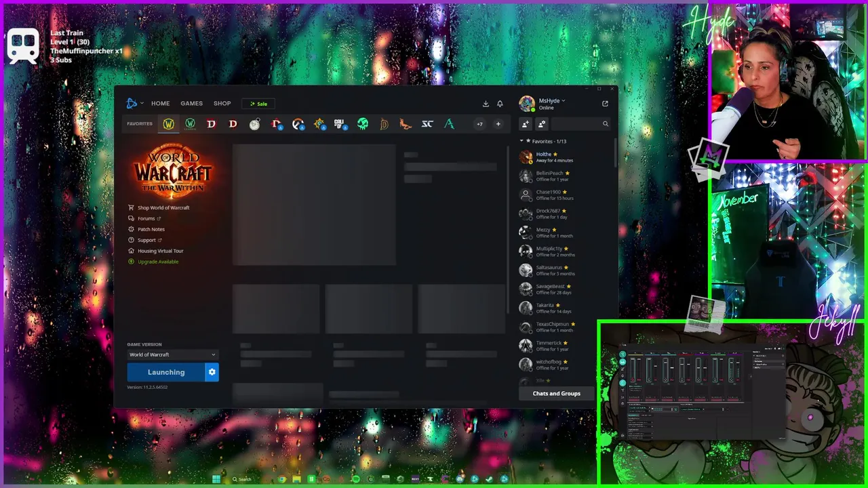Open the downloads arrow icon
This screenshot has width=868, height=488.
click(x=486, y=104)
